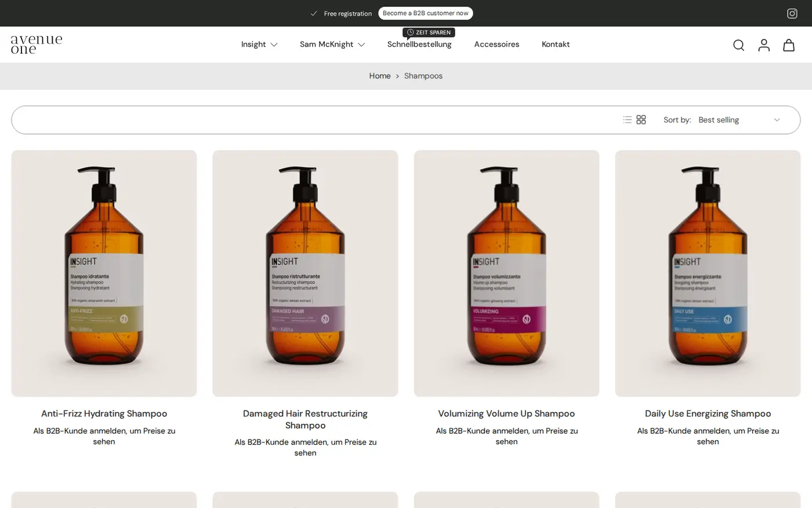Viewport: 812px width, 508px height.
Task: Switch to list view layout
Action: [627, 120]
